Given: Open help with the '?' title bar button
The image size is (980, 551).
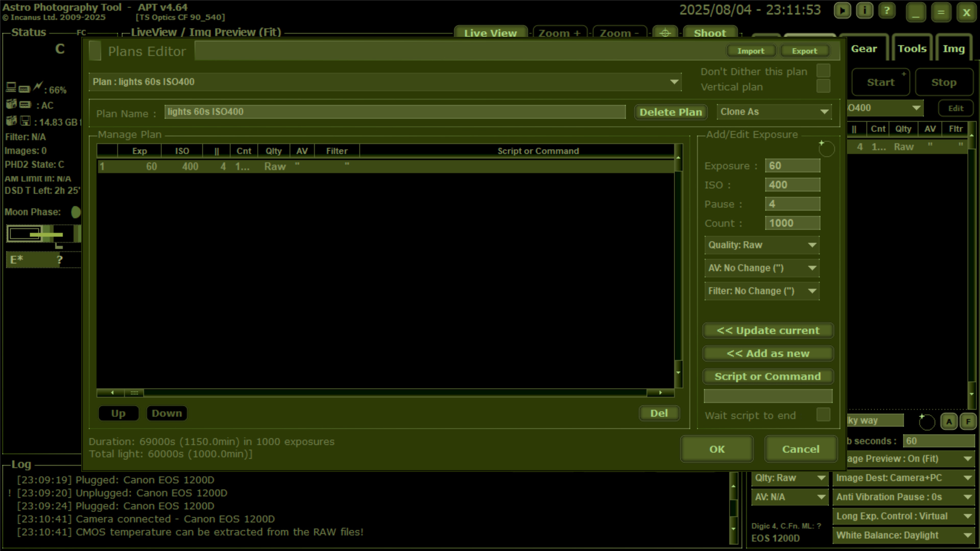Looking at the screenshot, I should 887,11.
